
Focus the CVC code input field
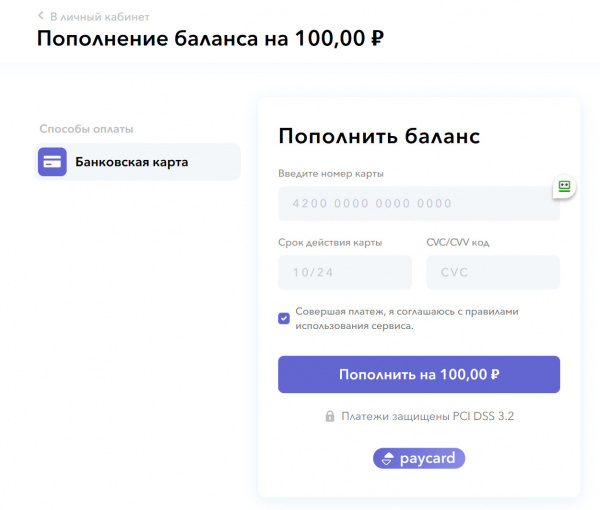pyautogui.click(x=492, y=272)
